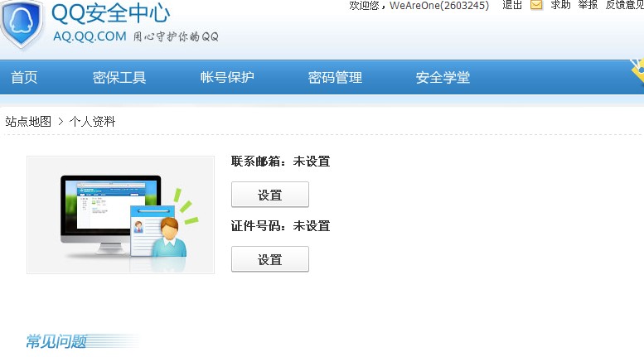Open the 安全学堂 section
644x357 pixels.
pyautogui.click(x=443, y=77)
